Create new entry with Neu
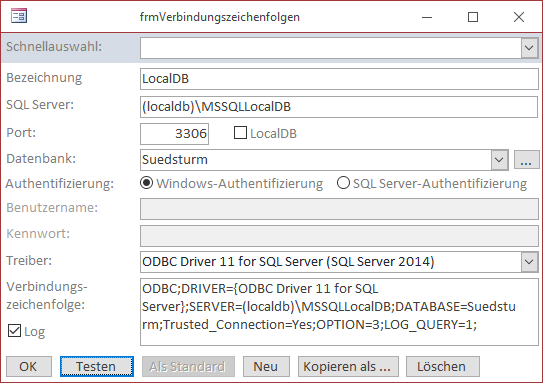The width and height of the screenshot is (543, 383). [x=266, y=366]
